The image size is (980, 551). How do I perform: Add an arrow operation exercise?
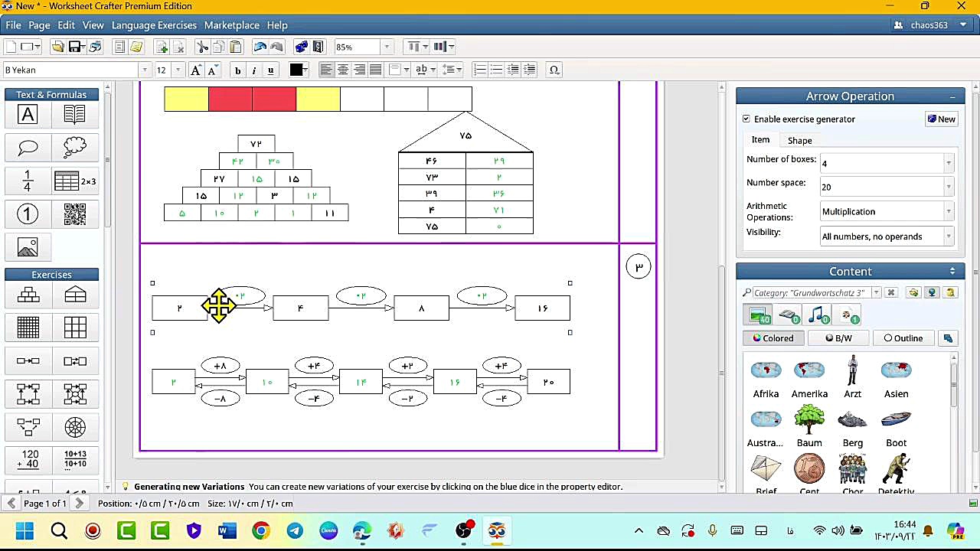tap(28, 361)
